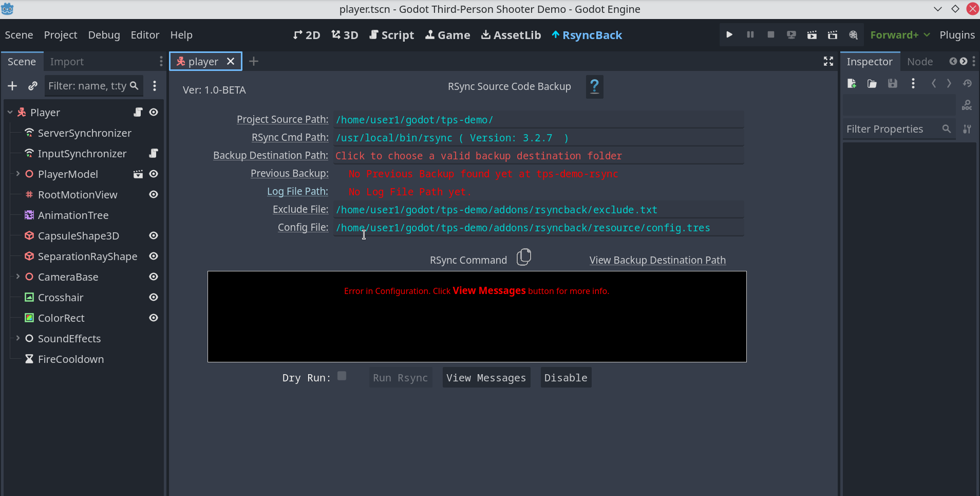The image size is (980, 496).
Task: Open the RsyncBack help question mark
Action: (594, 86)
